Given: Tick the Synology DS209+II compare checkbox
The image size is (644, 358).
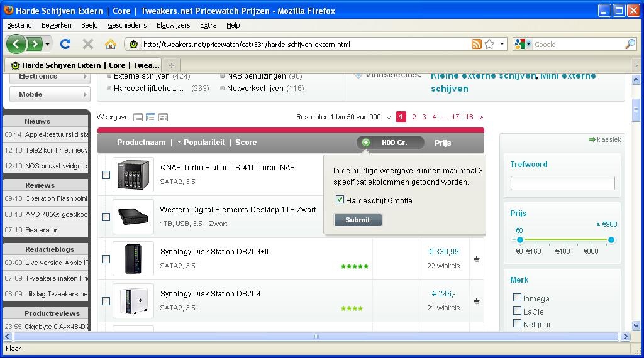Looking at the screenshot, I should click(106, 259).
